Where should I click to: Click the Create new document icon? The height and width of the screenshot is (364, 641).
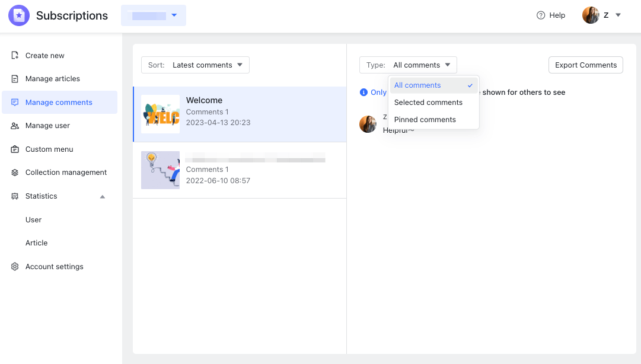click(x=15, y=55)
